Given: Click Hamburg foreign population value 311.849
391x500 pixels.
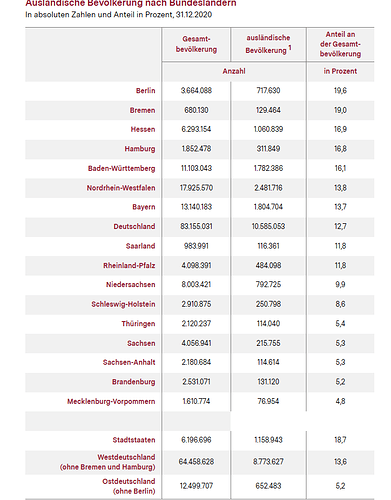Looking at the screenshot, I should tap(268, 149).
